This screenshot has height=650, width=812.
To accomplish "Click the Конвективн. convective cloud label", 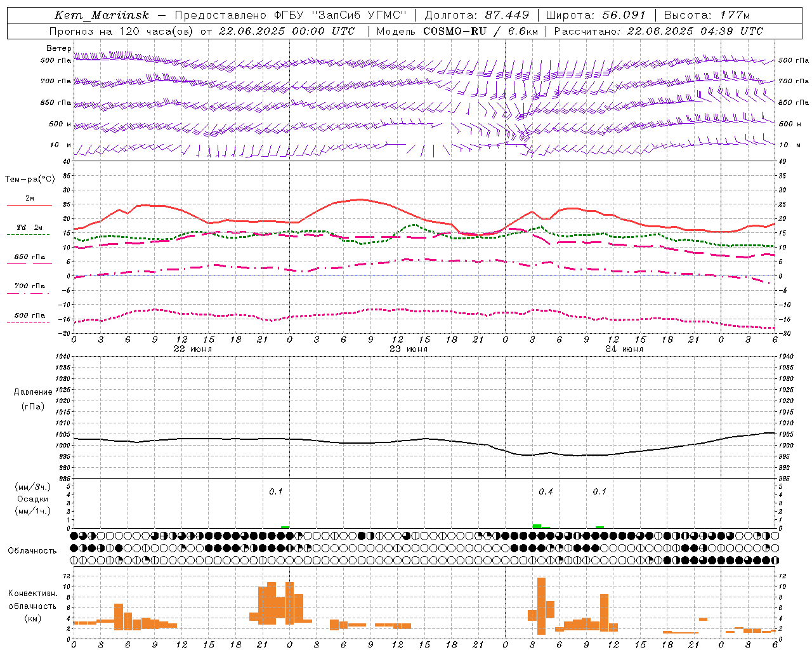I will click(33, 594).
